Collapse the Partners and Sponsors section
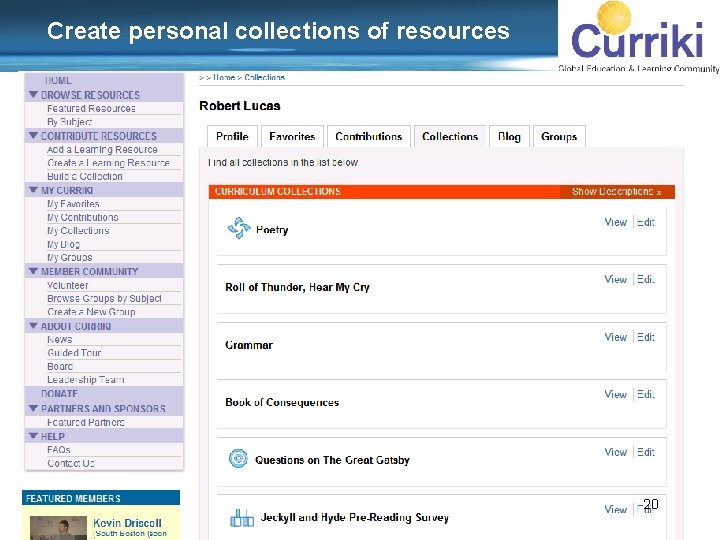720x540 pixels. (x=33, y=408)
